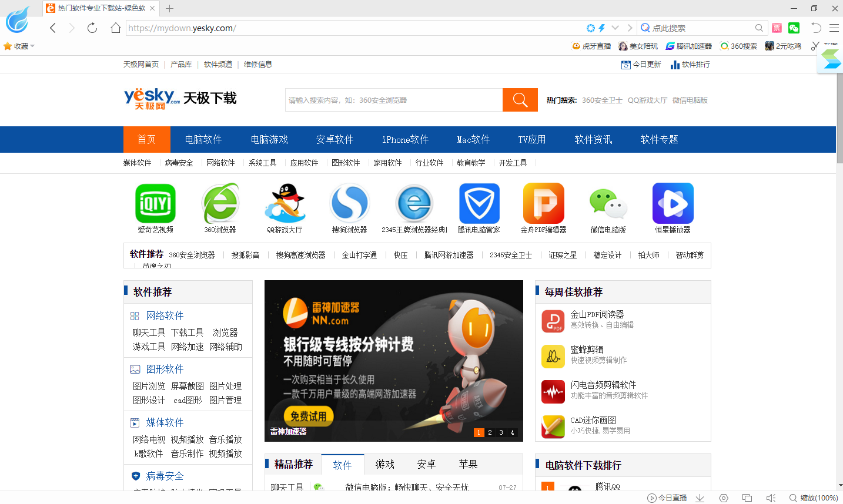Open the 恒星播放器 app icon

(673, 203)
